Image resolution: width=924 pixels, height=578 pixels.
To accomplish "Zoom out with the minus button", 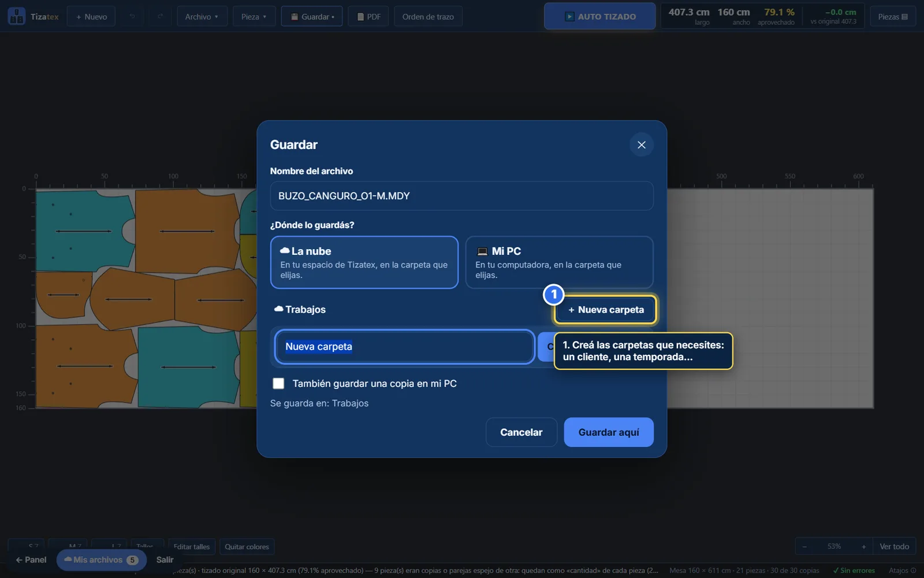I will click(804, 546).
